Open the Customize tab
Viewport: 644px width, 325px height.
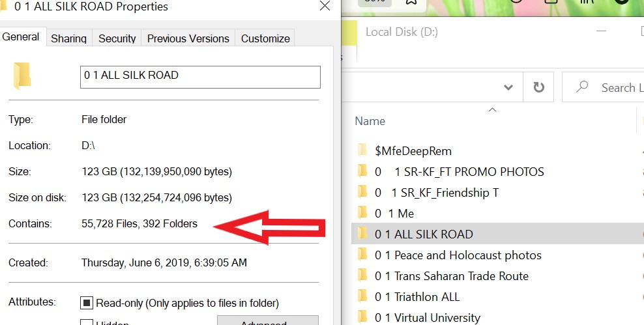pos(265,38)
